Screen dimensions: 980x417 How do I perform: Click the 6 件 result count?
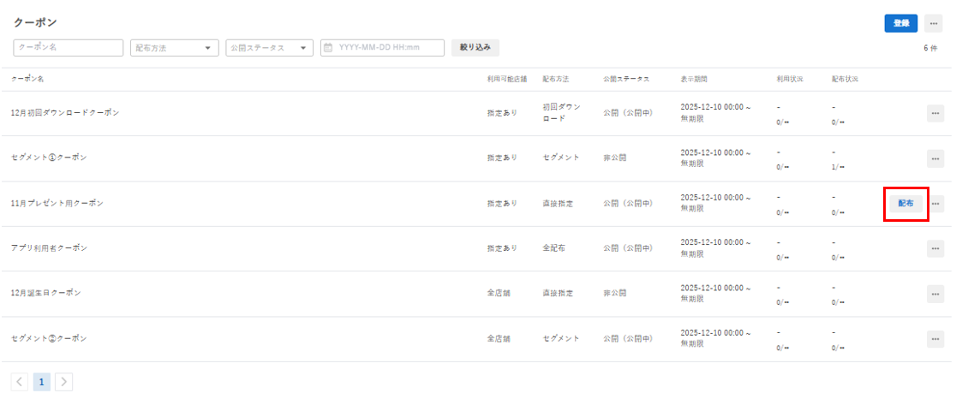click(930, 48)
